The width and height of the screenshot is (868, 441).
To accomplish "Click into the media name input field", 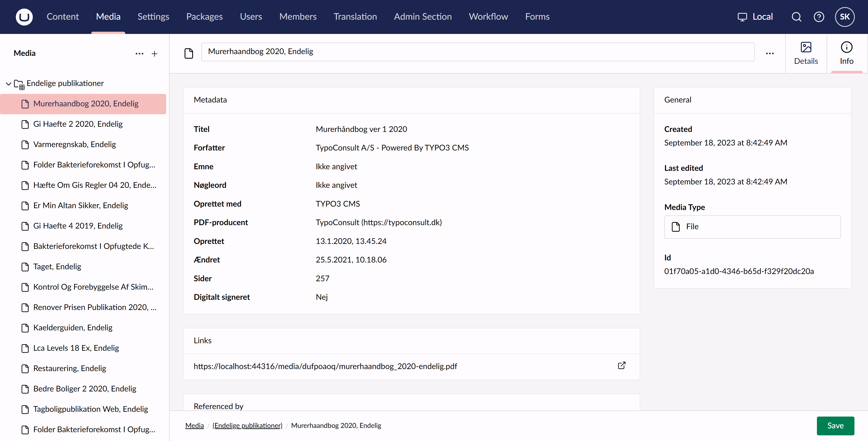I will [x=477, y=52].
